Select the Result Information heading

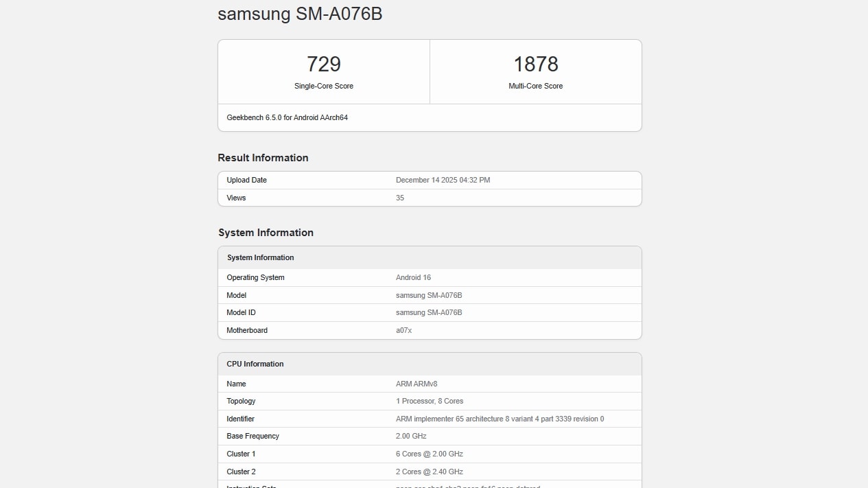click(x=263, y=157)
